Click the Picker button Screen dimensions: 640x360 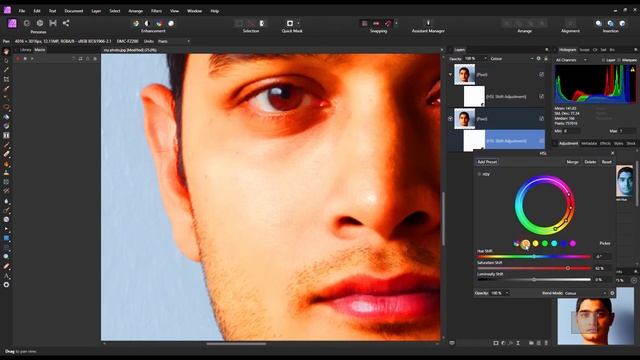point(605,243)
